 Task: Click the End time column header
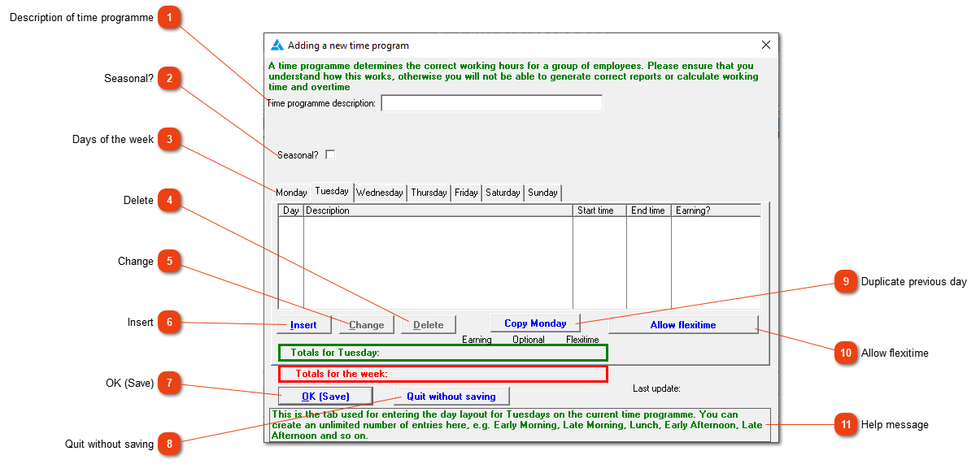pos(648,210)
